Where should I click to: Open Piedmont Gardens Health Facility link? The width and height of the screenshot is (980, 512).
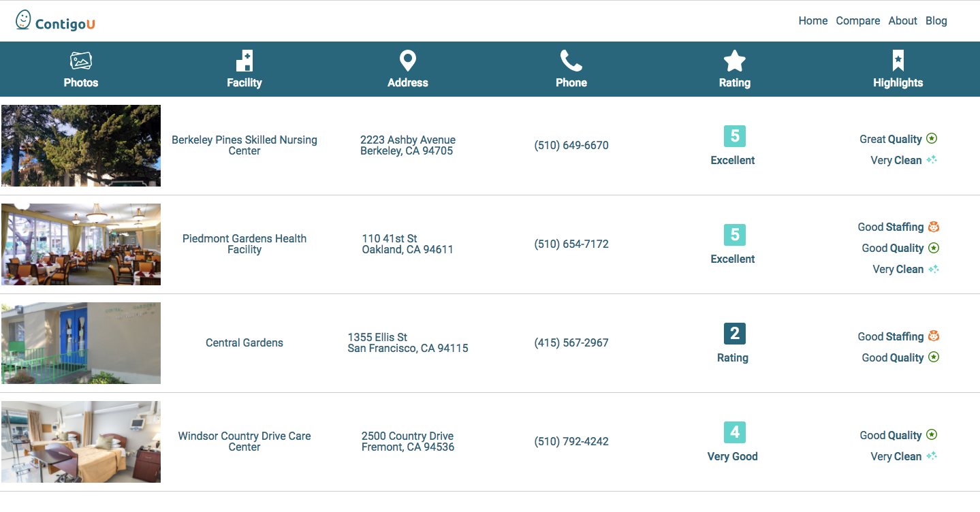coord(244,244)
